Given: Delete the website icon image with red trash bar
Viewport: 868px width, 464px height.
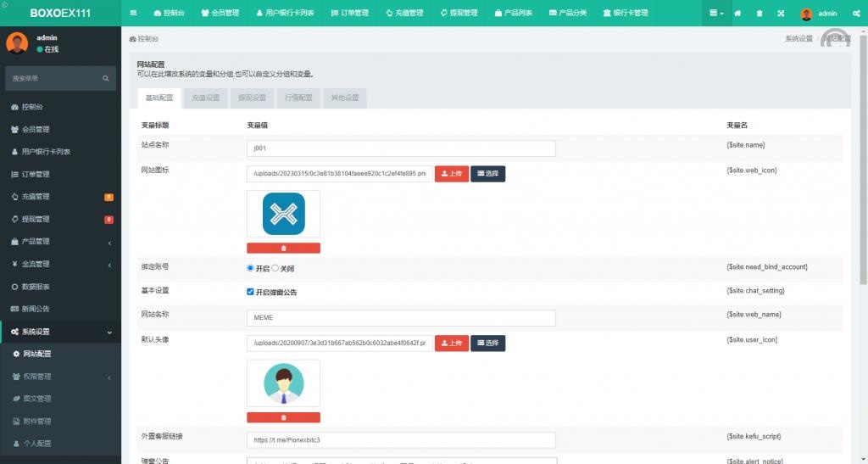Looking at the screenshot, I should click(283, 249).
